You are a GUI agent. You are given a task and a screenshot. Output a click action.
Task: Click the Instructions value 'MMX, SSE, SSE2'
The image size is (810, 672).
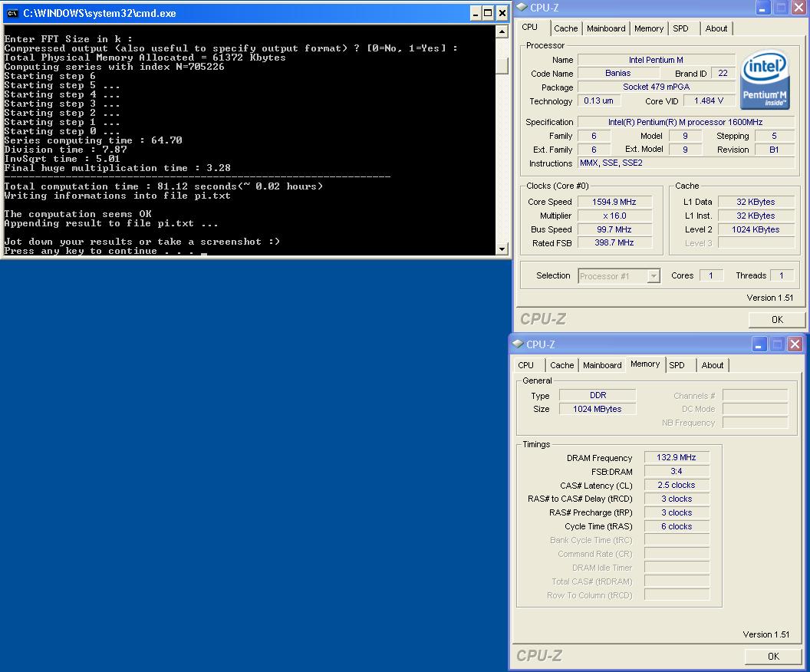coord(686,163)
